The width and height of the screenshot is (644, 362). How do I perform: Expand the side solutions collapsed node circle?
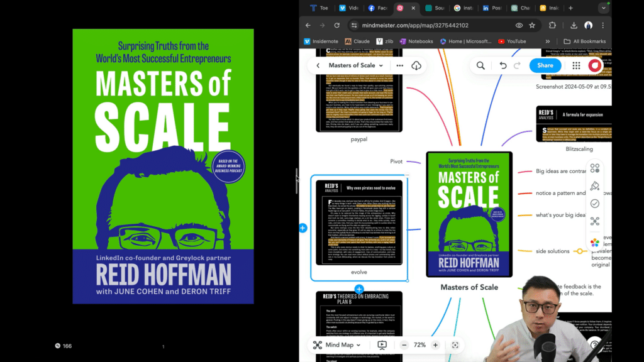(x=579, y=251)
